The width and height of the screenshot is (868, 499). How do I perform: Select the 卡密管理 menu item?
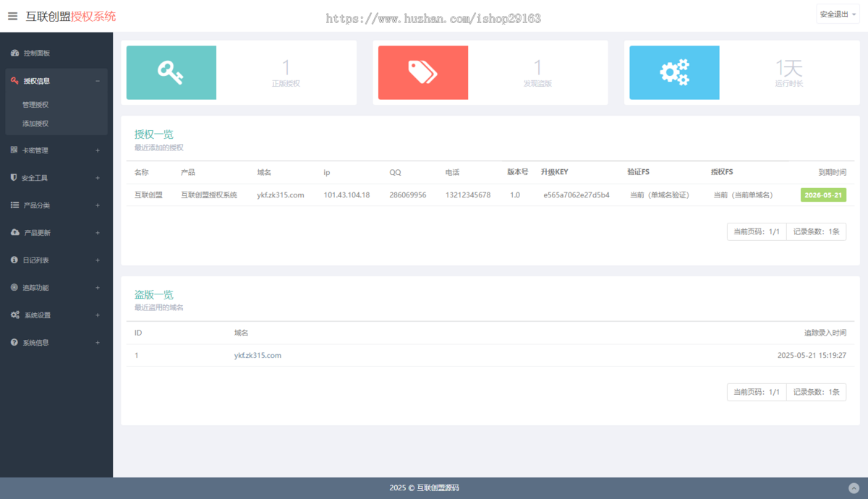[56, 150]
